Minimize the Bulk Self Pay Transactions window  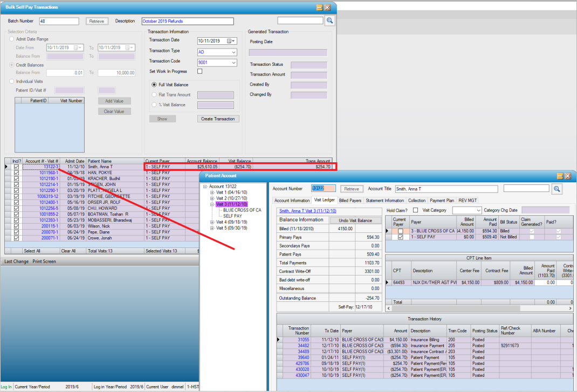[x=319, y=7]
